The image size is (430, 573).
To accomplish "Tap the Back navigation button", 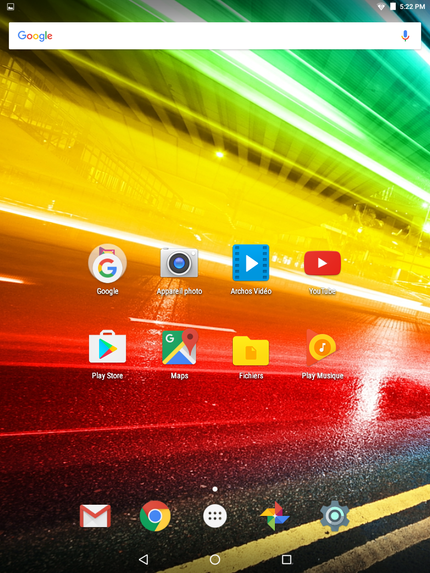I will [x=144, y=559].
